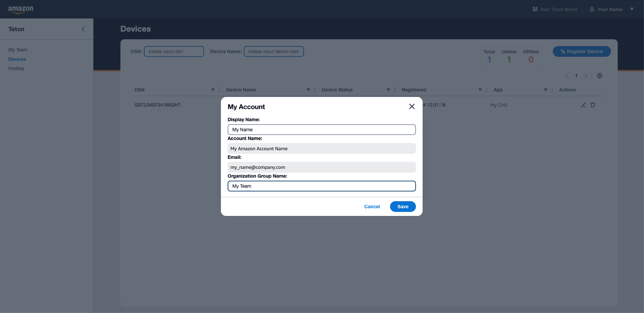The image size is (644, 313).
Task: Open Device Name column filter dropdown
Action: pyautogui.click(x=308, y=90)
